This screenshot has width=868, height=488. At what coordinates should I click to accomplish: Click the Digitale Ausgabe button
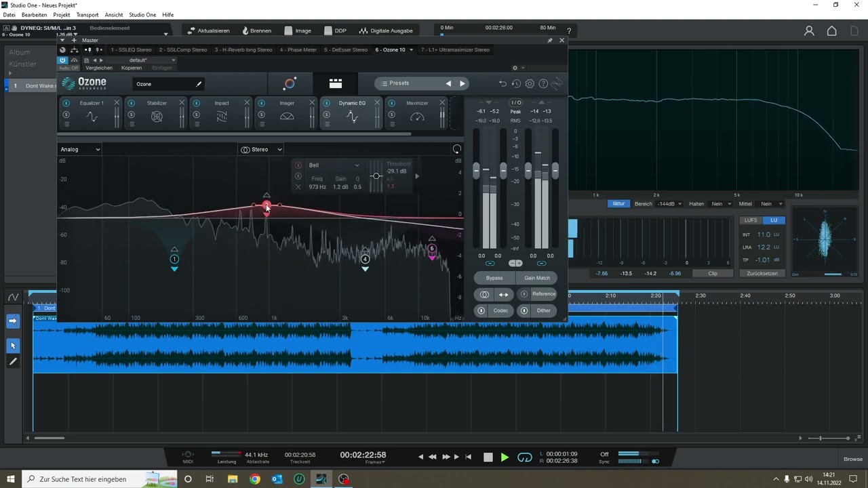386,30
